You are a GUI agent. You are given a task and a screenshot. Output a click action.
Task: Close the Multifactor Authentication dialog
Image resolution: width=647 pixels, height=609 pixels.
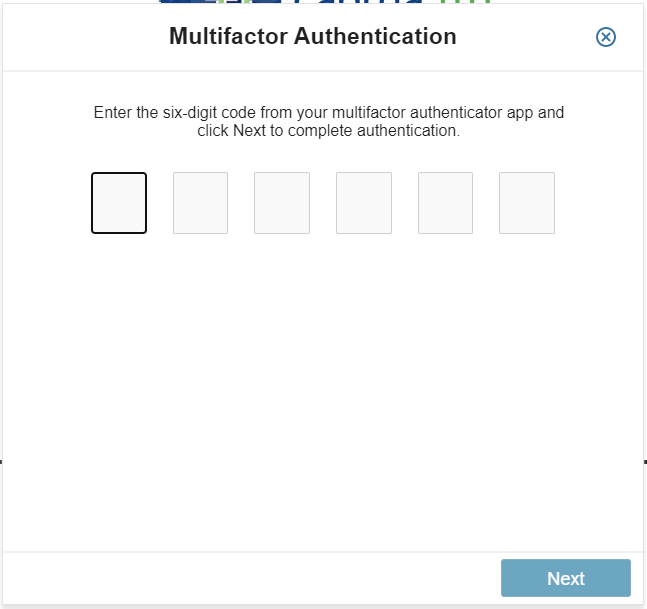click(x=606, y=37)
